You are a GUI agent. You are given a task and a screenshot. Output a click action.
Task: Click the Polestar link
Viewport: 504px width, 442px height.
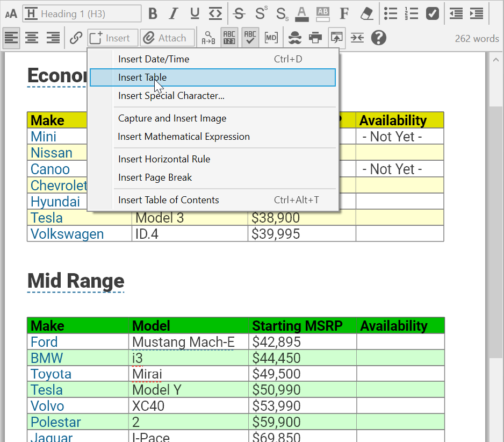coord(56,422)
